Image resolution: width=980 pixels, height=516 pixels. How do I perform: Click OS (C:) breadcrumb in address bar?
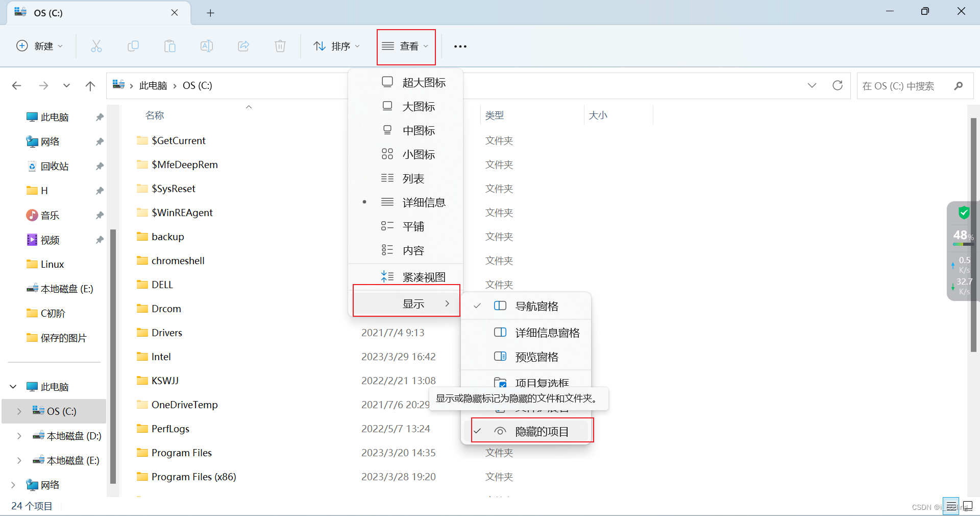point(198,85)
